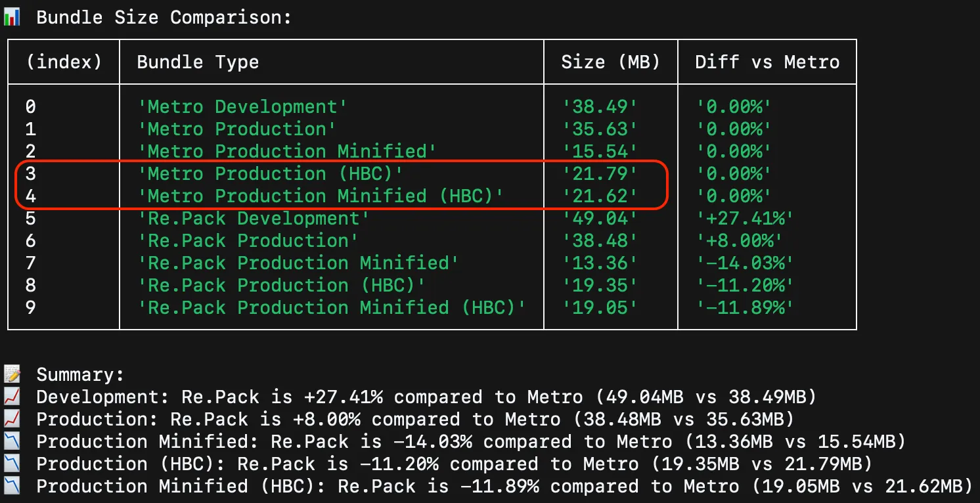The image size is (980, 503).
Task: Click the diff value '-14.03%'
Action: [745, 263]
